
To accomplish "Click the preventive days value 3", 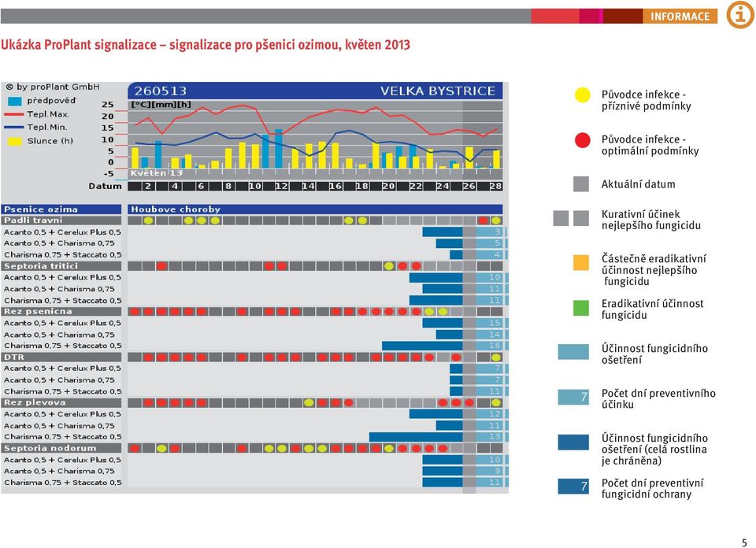I will pyautogui.click(x=498, y=231).
